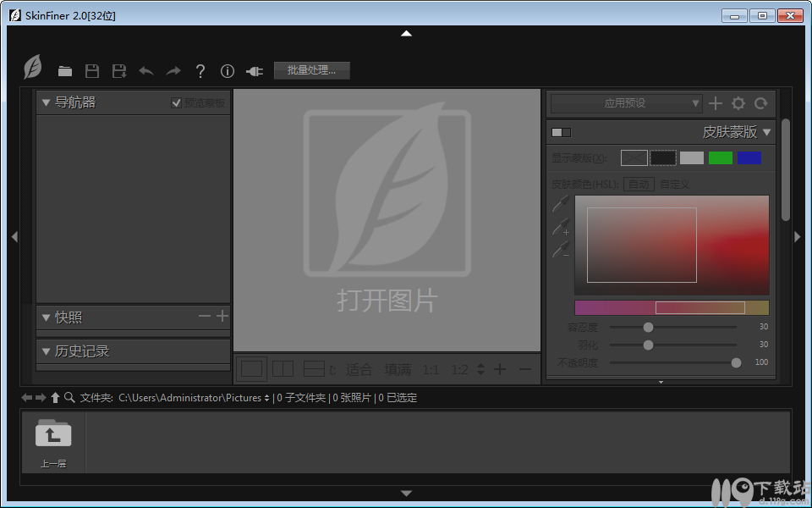This screenshot has width=812, height=508.
Task: Add snapshot with plus icon
Action: click(x=222, y=316)
